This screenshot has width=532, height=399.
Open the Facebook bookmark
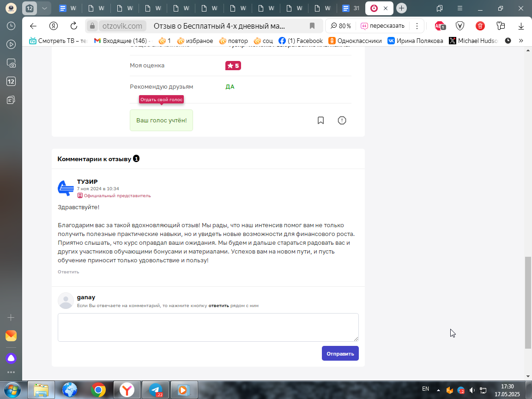pos(301,41)
